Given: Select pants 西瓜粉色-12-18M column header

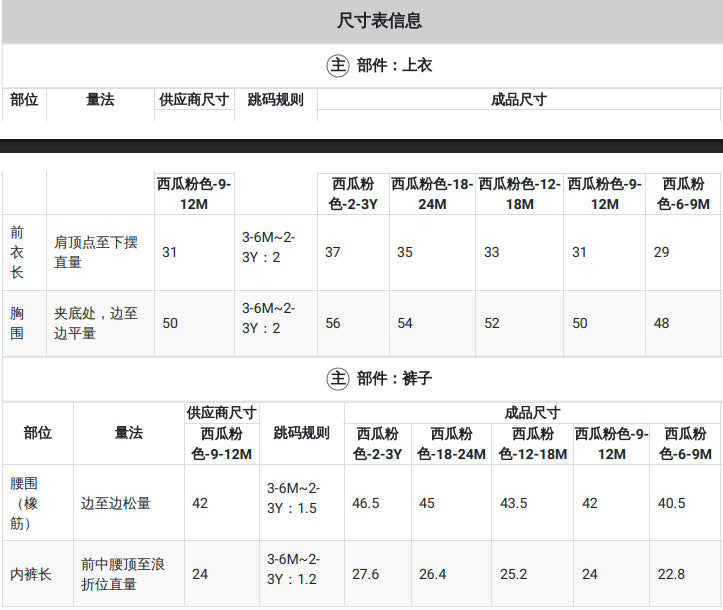Looking at the screenshot, I should (x=533, y=444).
